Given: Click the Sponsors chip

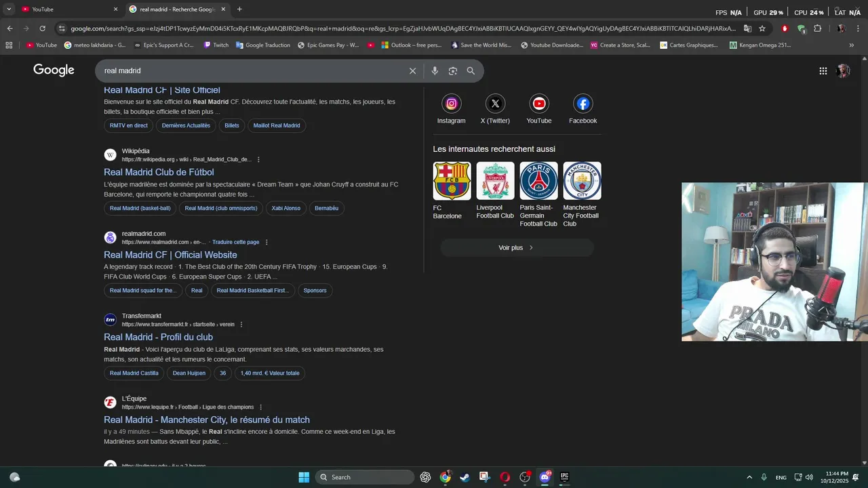Looking at the screenshot, I should pos(315,290).
